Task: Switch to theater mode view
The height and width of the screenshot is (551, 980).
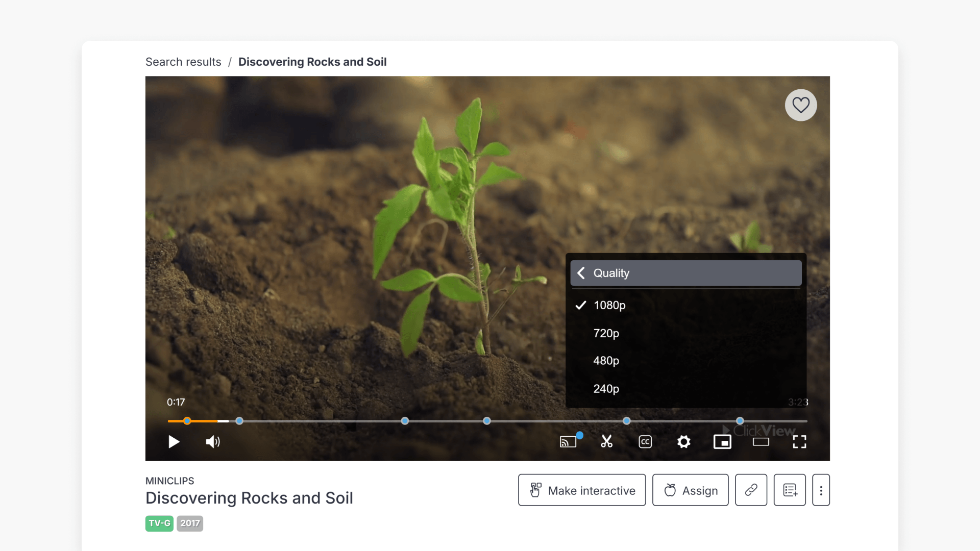Action: click(x=761, y=442)
